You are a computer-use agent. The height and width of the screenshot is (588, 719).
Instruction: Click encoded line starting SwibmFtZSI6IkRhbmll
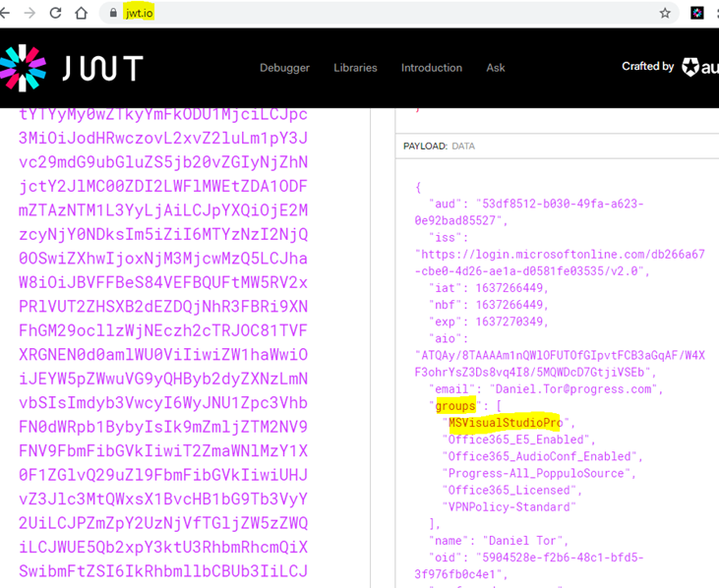click(x=163, y=571)
